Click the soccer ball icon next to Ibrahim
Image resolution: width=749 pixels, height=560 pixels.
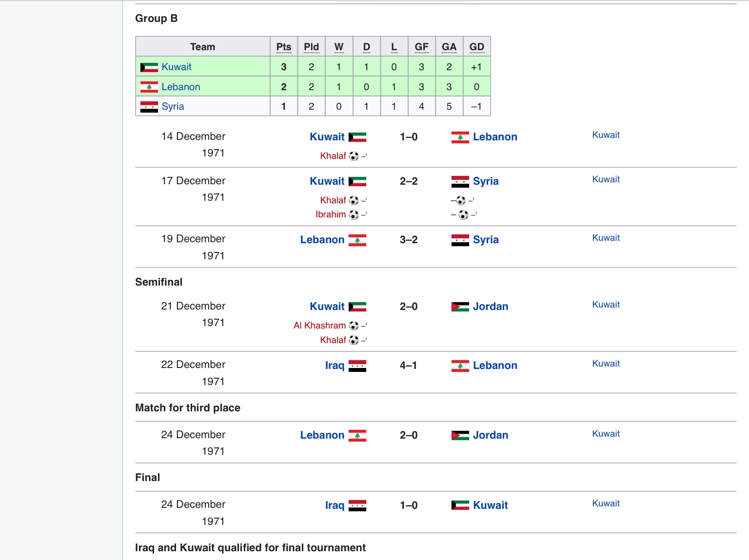(354, 214)
